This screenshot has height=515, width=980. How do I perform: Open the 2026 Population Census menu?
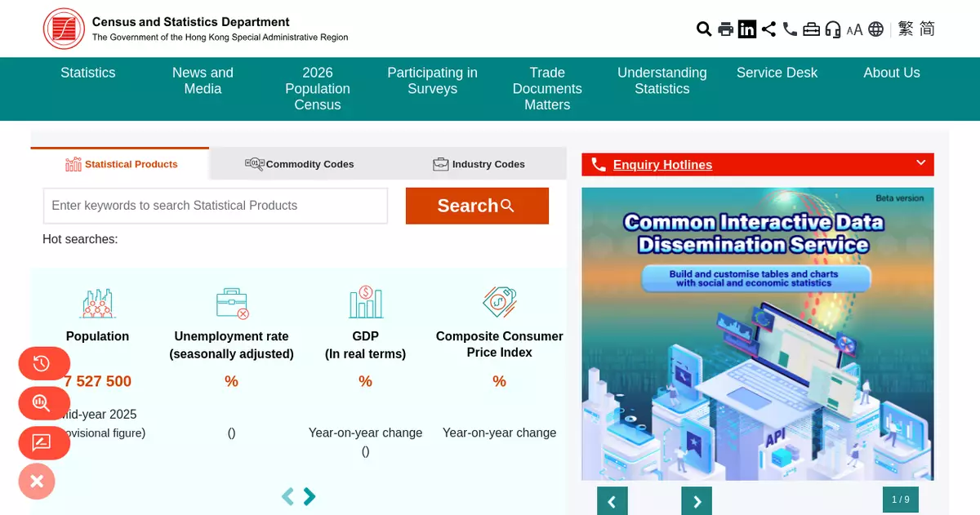click(317, 88)
